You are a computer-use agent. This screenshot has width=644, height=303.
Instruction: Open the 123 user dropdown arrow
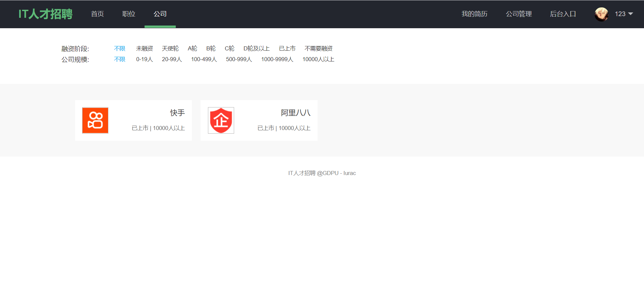click(631, 14)
